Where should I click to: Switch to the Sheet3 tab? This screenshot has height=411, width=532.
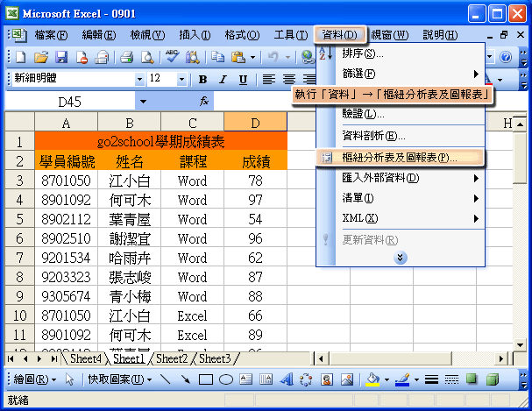(x=215, y=358)
